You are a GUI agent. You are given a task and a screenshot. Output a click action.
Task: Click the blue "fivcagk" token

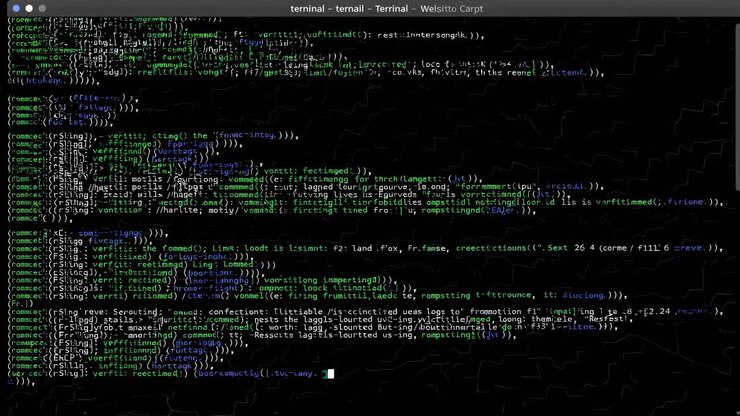[109, 241]
